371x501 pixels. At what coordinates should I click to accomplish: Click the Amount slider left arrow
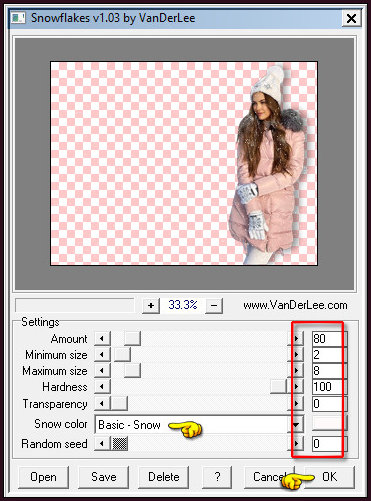coord(102,339)
